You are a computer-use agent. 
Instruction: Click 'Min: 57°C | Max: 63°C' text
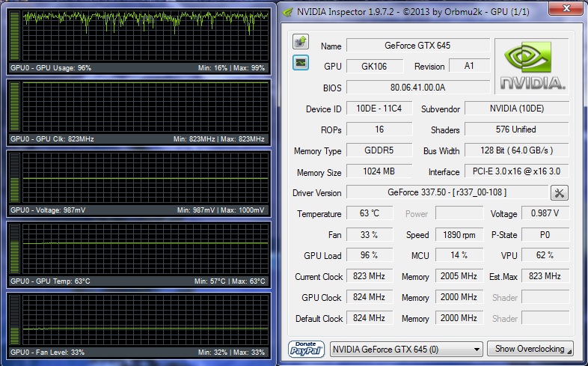(x=230, y=281)
